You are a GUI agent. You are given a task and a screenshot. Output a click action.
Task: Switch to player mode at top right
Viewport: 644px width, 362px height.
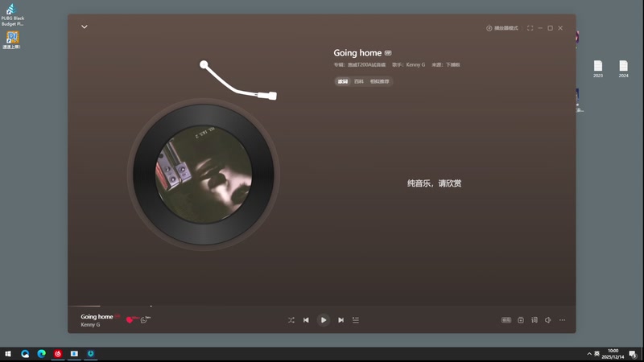coord(502,28)
